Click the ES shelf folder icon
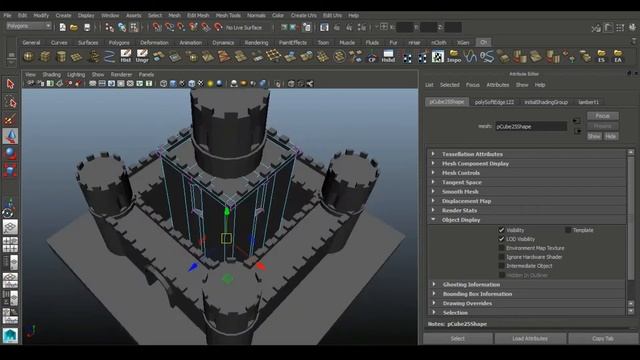This screenshot has width=640, height=360. [x=601, y=56]
